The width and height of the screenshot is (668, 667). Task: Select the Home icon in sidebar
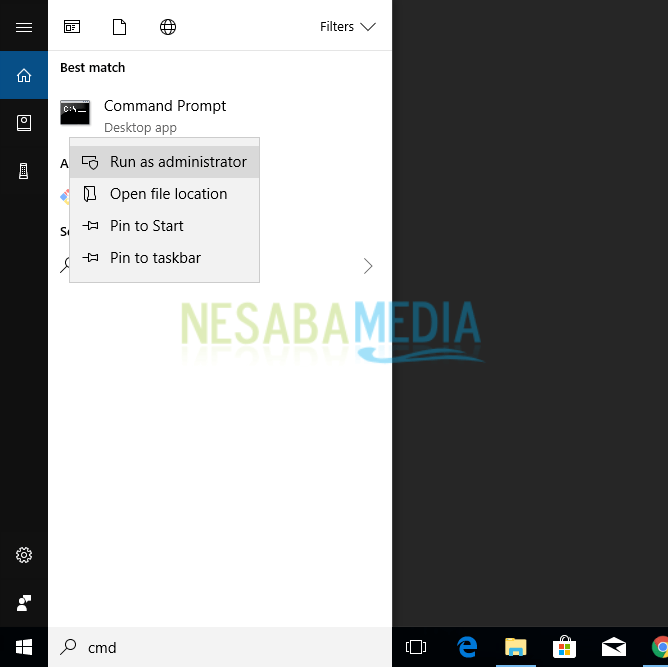click(24, 75)
